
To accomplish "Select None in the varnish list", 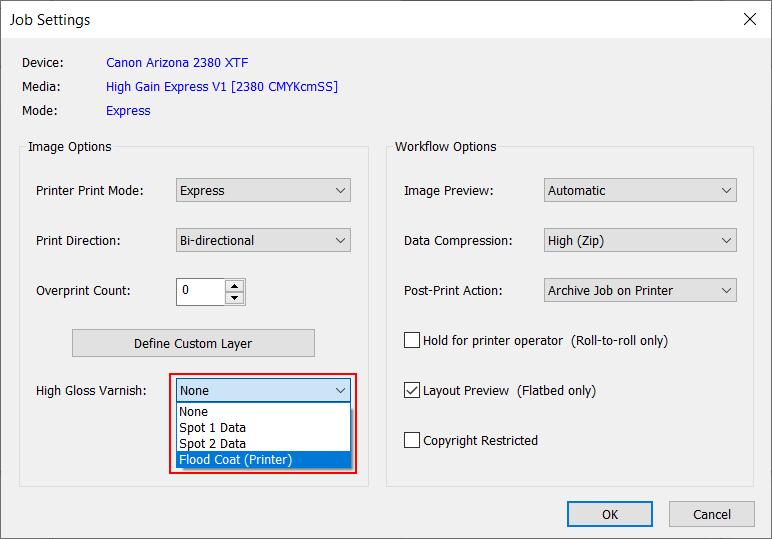I will click(x=263, y=411).
